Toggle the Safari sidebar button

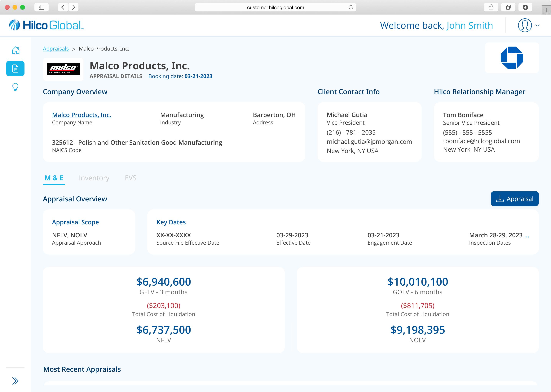click(42, 7)
